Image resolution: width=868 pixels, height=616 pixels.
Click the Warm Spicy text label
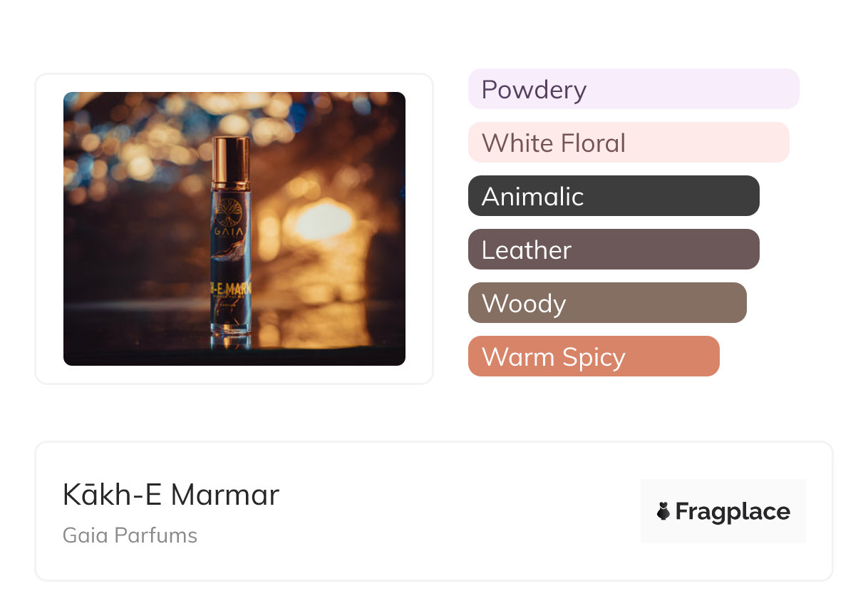(553, 357)
